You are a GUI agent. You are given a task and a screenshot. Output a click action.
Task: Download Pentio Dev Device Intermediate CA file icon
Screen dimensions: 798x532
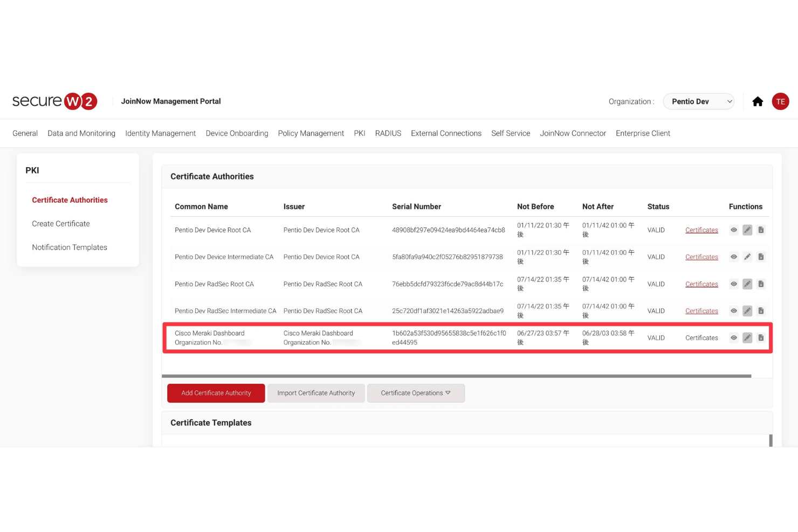761,257
